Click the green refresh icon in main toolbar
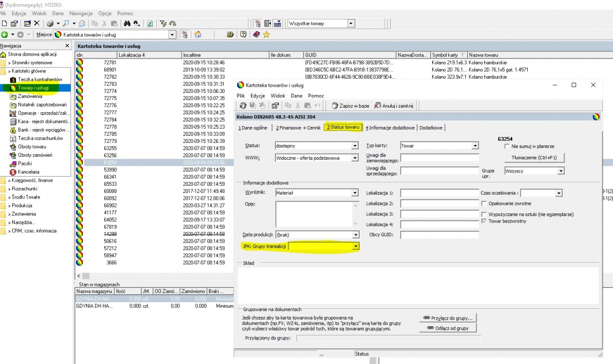This screenshot has width=613, height=364. (x=150, y=23)
